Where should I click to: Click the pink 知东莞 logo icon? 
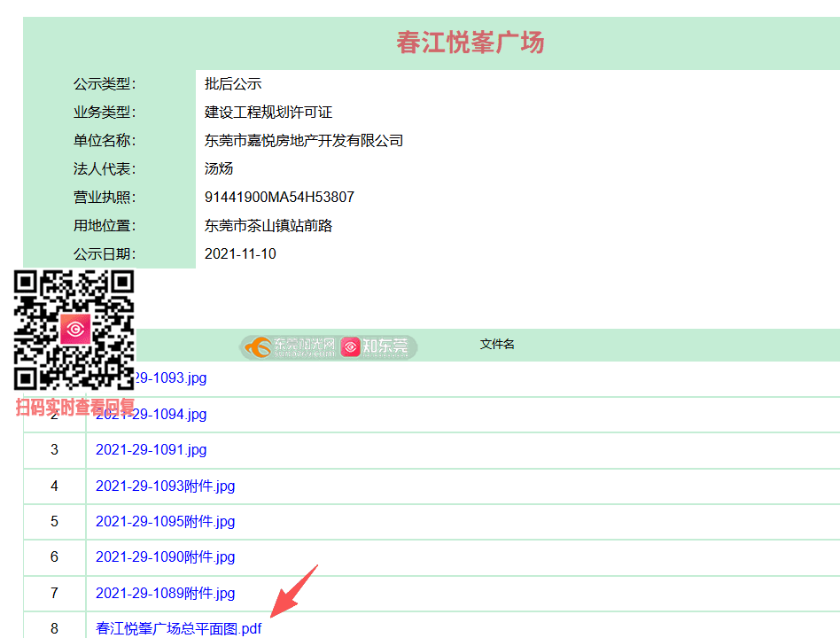click(x=351, y=346)
